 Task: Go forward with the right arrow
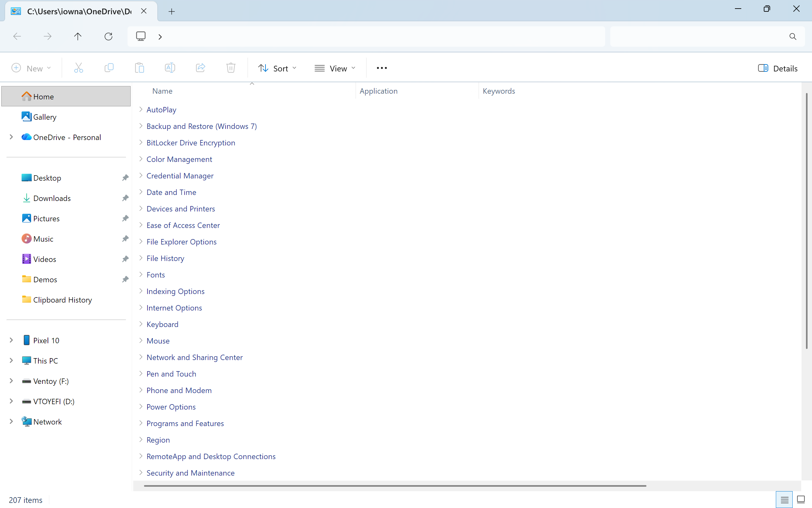pyautogui.click(x=48, y=36)
